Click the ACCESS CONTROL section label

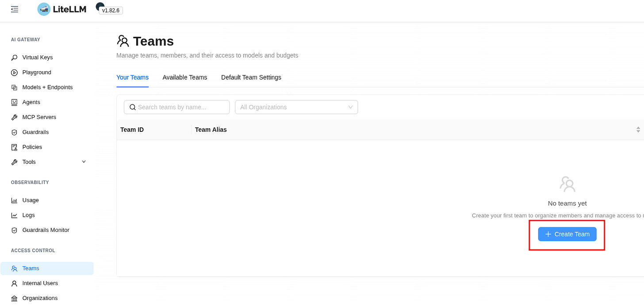pos(33,251)
